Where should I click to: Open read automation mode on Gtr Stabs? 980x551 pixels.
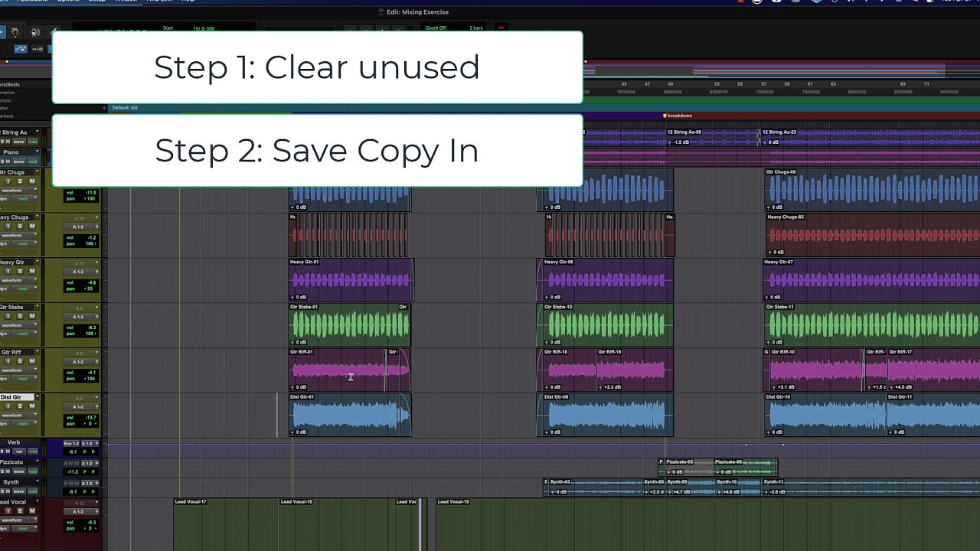[x=24, y=334]
